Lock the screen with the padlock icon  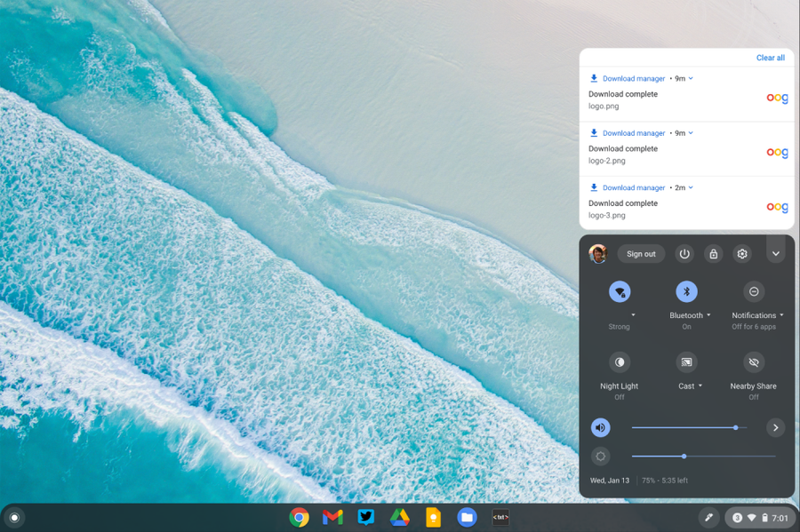pyautogui.click(x=713, y=254)
